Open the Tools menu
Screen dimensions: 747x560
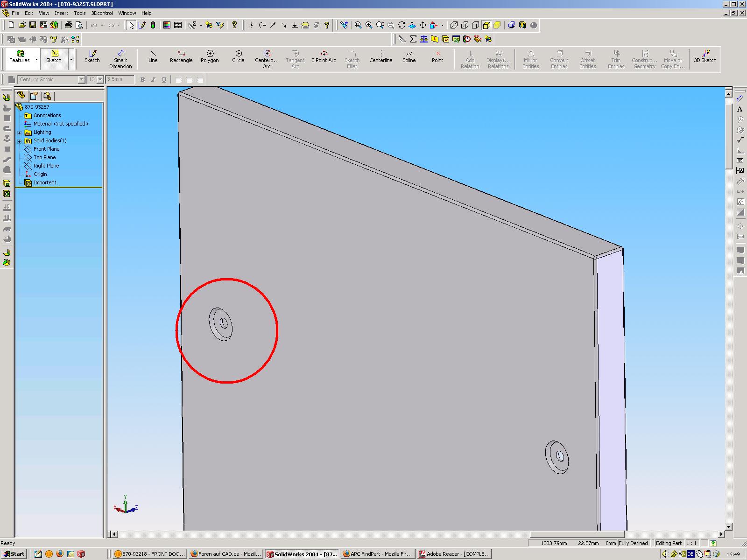(x=80, y=13)
